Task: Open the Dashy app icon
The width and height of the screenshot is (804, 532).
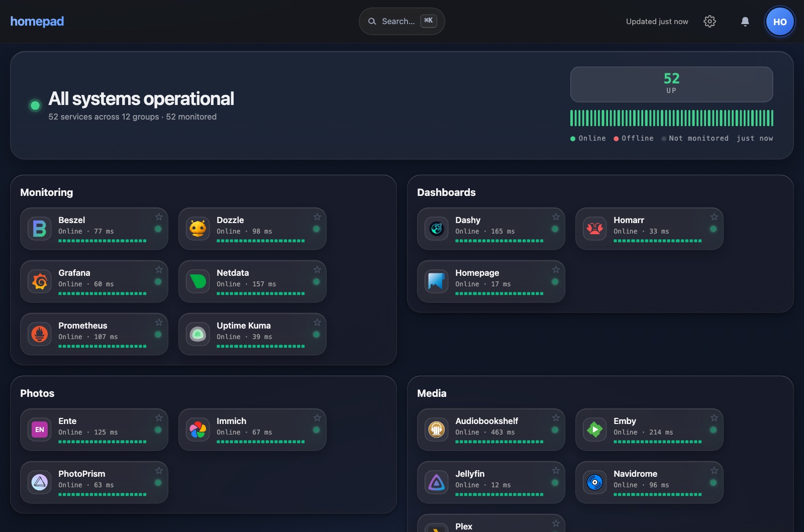Action: click(437, 229)
